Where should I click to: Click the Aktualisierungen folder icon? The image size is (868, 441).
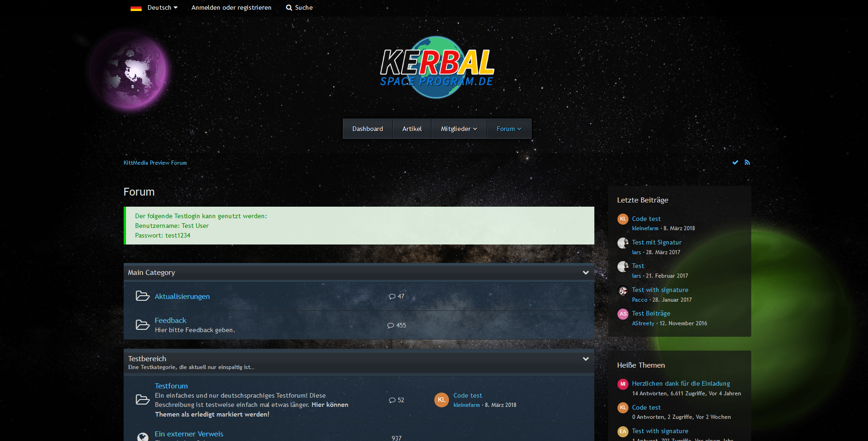pos(142,296)
